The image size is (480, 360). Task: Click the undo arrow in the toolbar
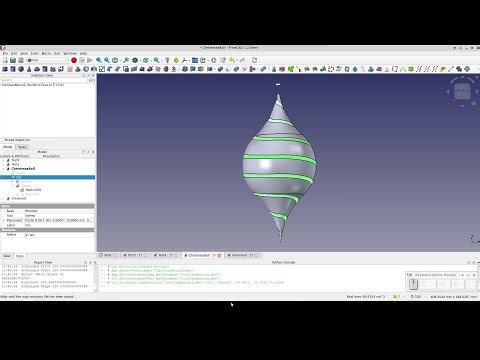pos(232,60)
